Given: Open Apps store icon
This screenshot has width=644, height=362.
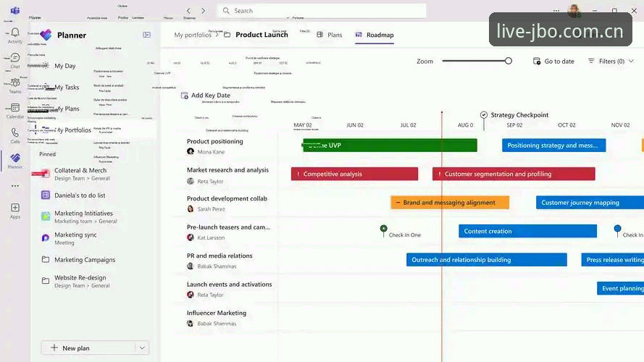Looking at the screenshot, I should pyautogui.click(x=15, y=211).
